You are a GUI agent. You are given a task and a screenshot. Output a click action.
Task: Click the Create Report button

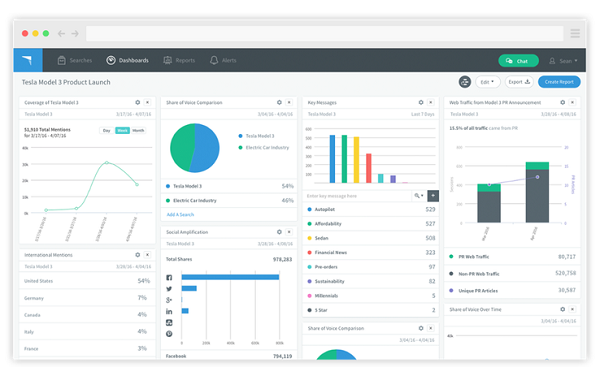point(559,82)
